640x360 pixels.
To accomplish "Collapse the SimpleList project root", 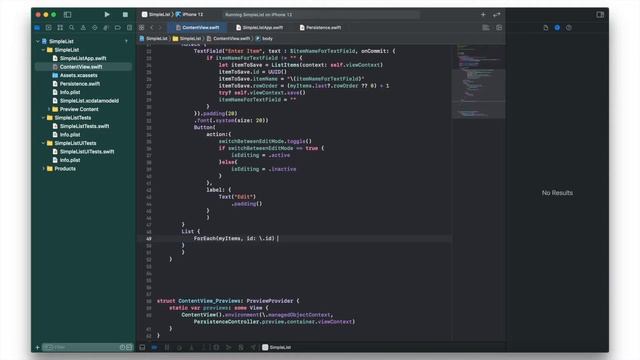I will [38, 41].
